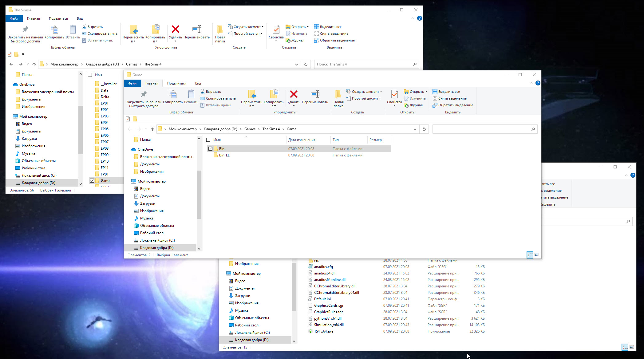Sort by Дата изменения column in Game window

coord(302,140)
